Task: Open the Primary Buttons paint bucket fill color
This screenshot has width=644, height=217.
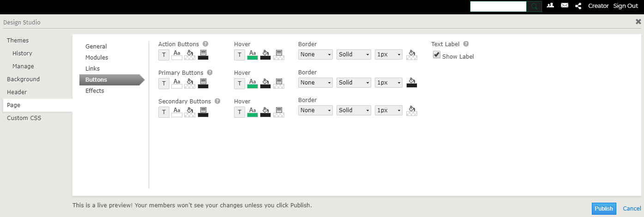Action: coord(190,83)
